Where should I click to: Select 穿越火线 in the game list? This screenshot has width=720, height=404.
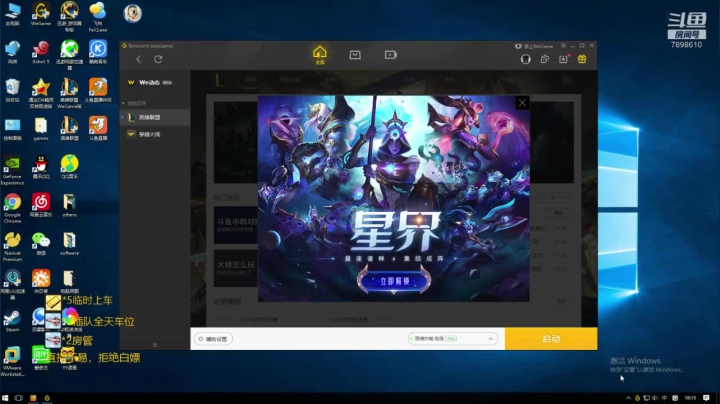155,134
